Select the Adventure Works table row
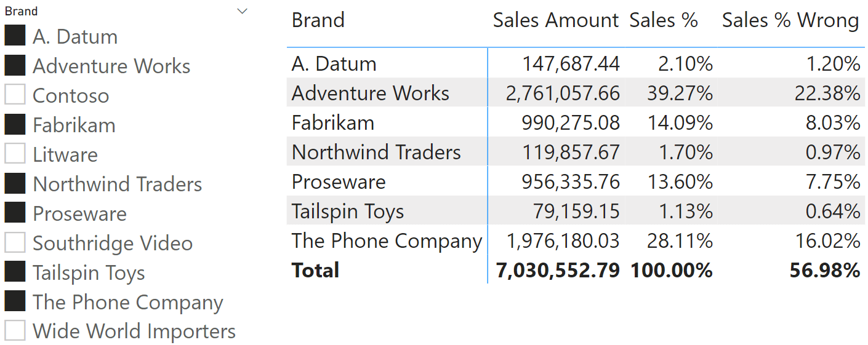This screenshot has height=345, width=868. pos(576,93)
